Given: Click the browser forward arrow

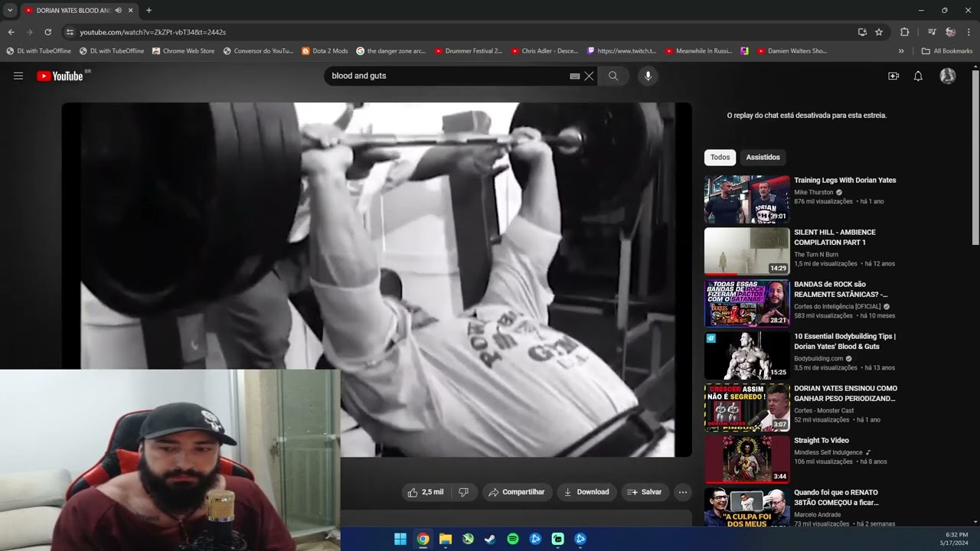Looking at the screenshot, I should pos(29,32).
